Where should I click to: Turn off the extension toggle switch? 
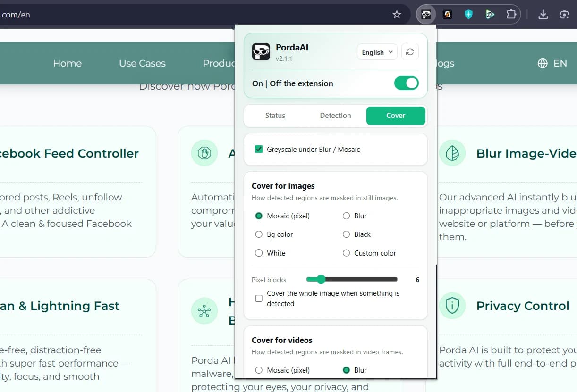[x=406, y=83]
